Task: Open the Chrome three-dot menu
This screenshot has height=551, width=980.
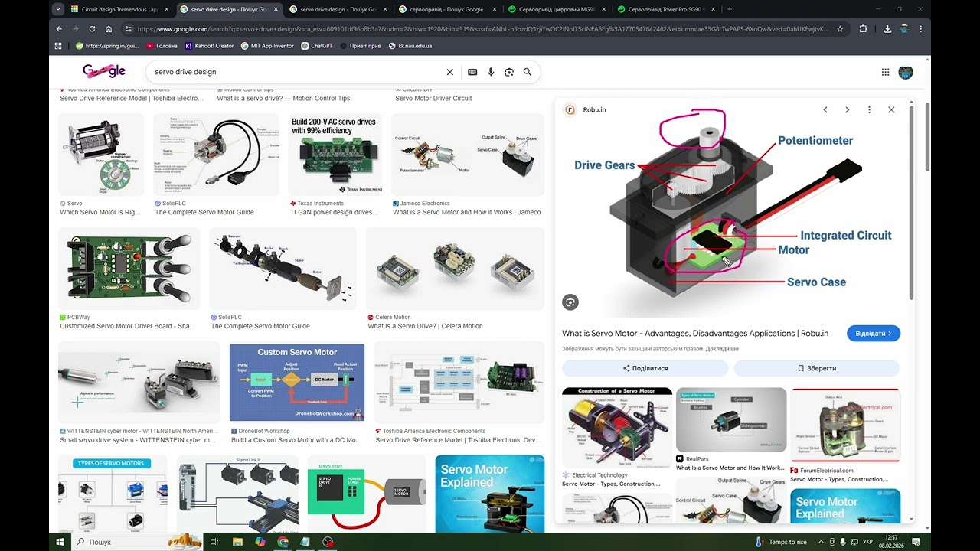Action: [x=920, y=29]
